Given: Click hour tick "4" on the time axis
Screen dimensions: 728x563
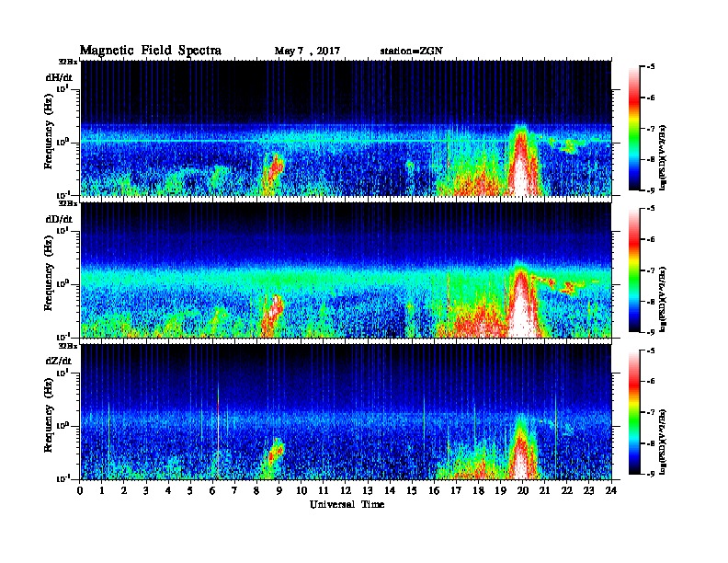Looking at the screenshot, I should [x=168, y=491].
